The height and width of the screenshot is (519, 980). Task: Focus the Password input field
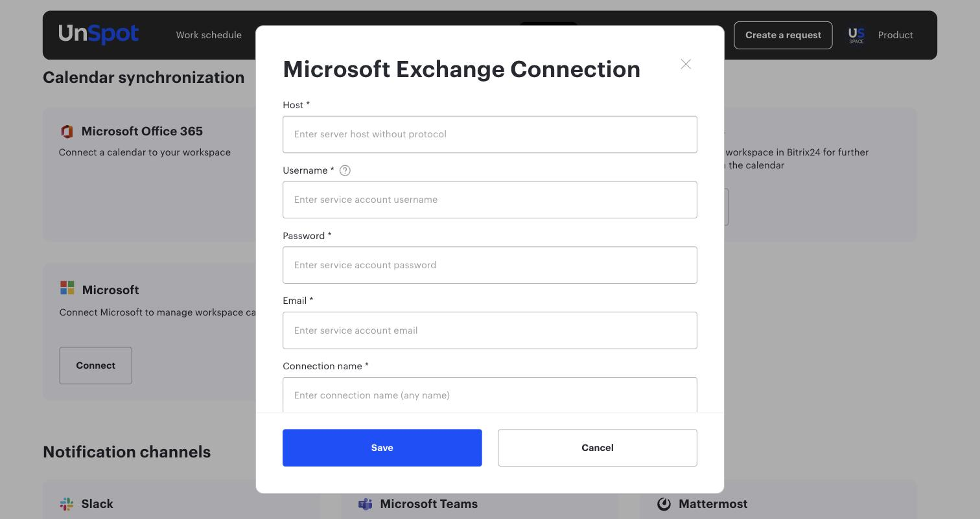tap(490, 265)
